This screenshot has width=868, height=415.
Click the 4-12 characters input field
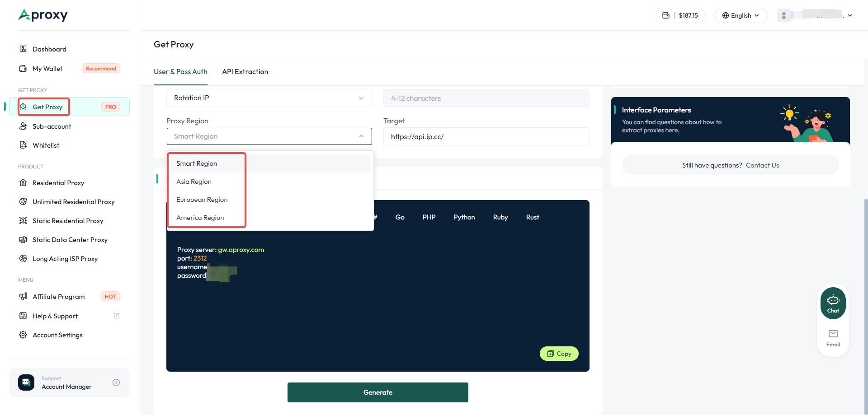click(x=486, y=98)
